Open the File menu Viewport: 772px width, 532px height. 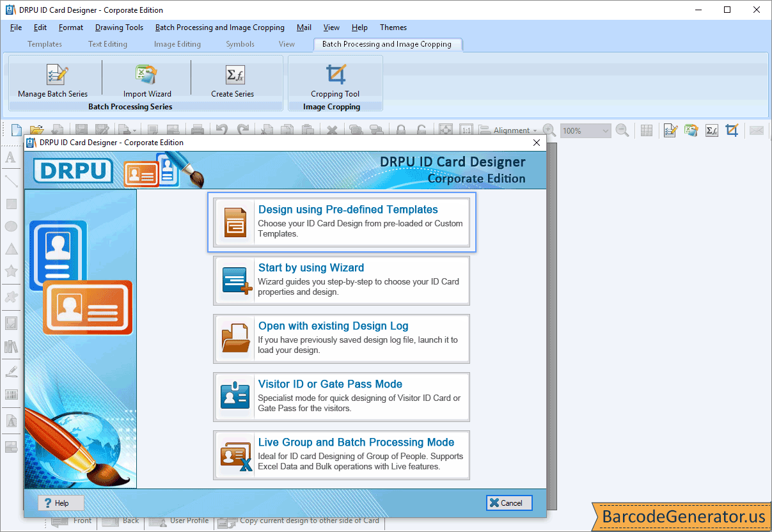(x=16, y=27)
